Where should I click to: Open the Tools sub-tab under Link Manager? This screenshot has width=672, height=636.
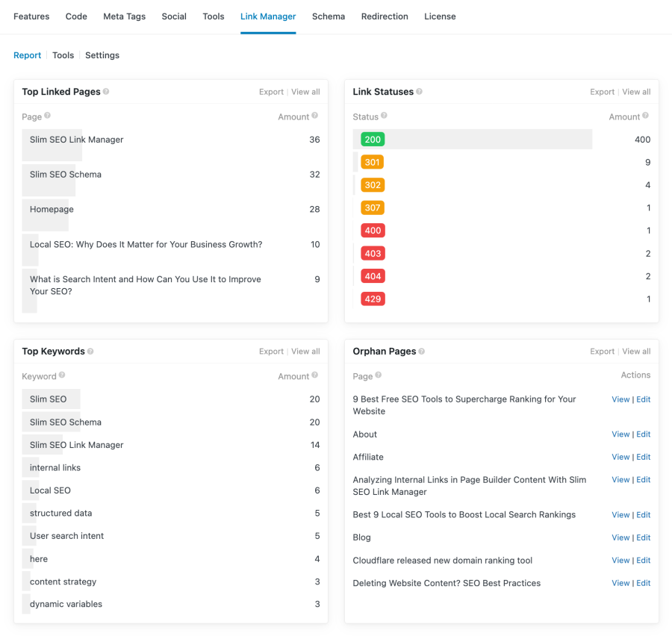coord(63,55)
